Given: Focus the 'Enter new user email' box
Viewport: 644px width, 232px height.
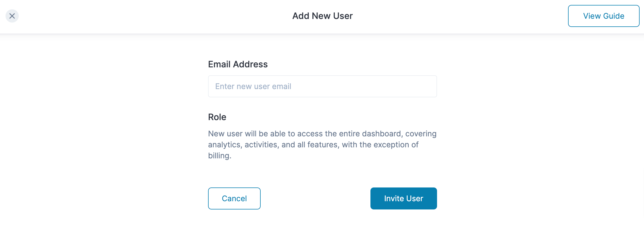Looking at the screenshot, I should point(322,86).
